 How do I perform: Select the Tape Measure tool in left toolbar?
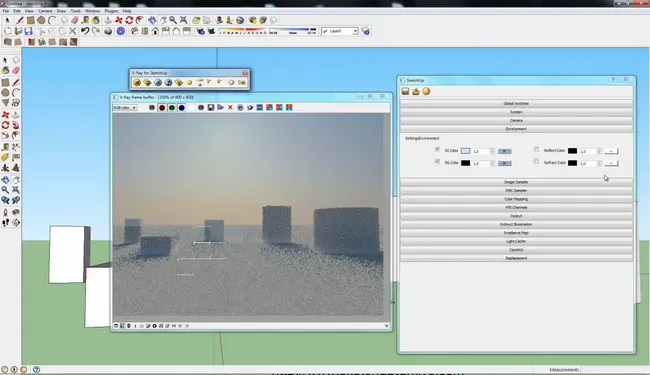[5, 147]
